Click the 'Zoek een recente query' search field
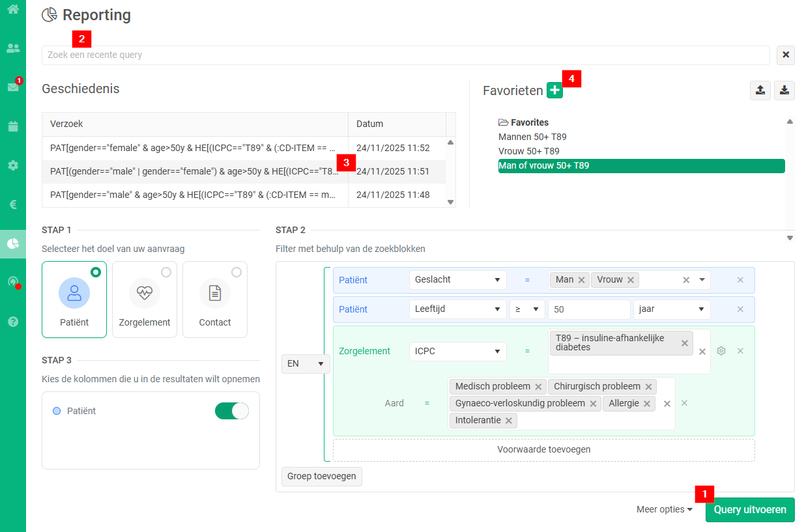This screenshot has width=804, height=532. (x=405, y=55)
